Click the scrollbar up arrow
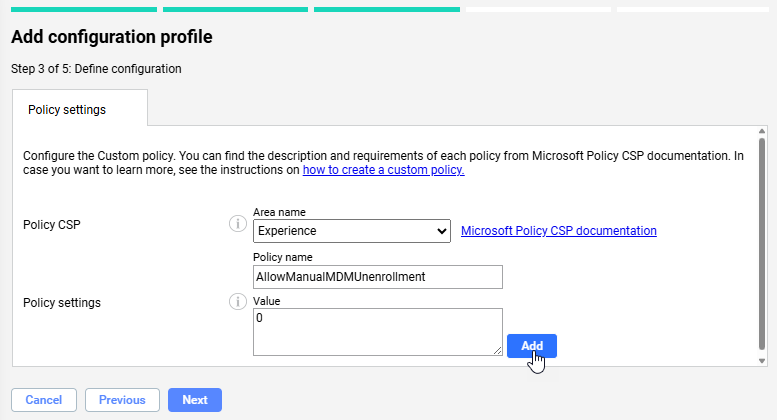Screen dimensions: 777x420 [762, 132]
